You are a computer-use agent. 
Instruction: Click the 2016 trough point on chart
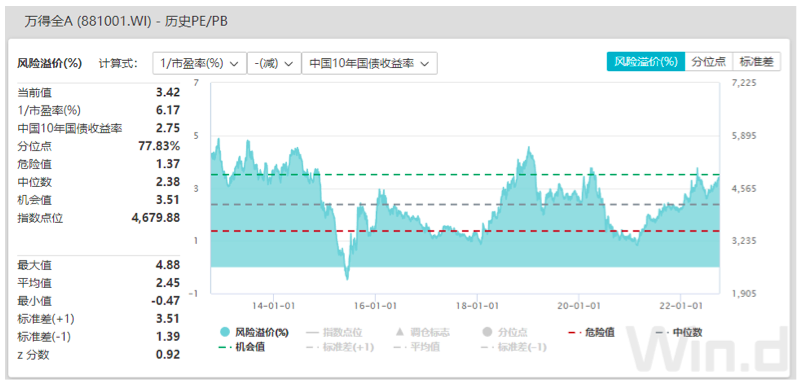347,278
